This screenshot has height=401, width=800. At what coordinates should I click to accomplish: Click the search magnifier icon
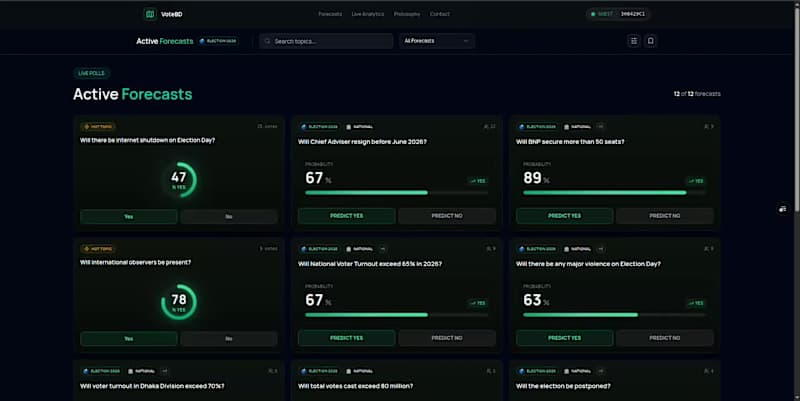[267, 41]
